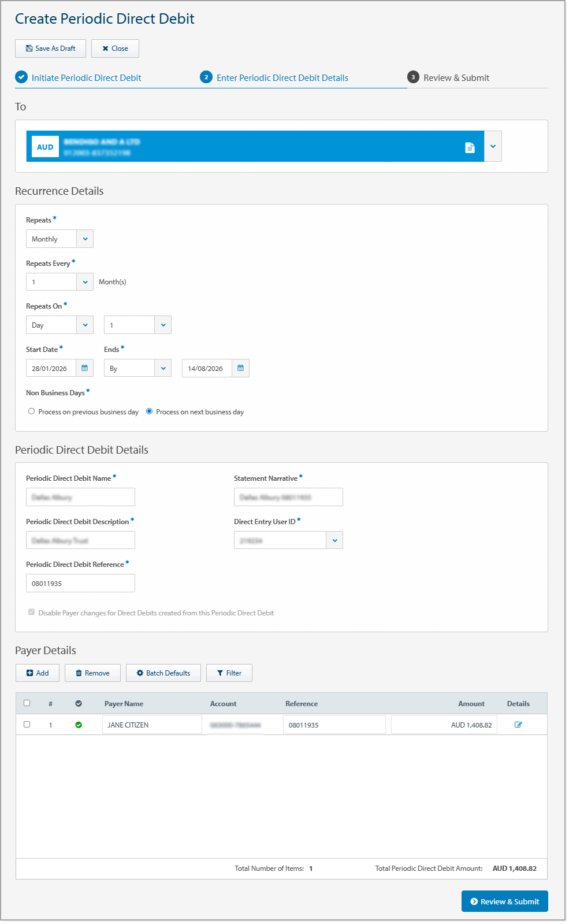Click the Add payer icon

(x=37, y=673)
